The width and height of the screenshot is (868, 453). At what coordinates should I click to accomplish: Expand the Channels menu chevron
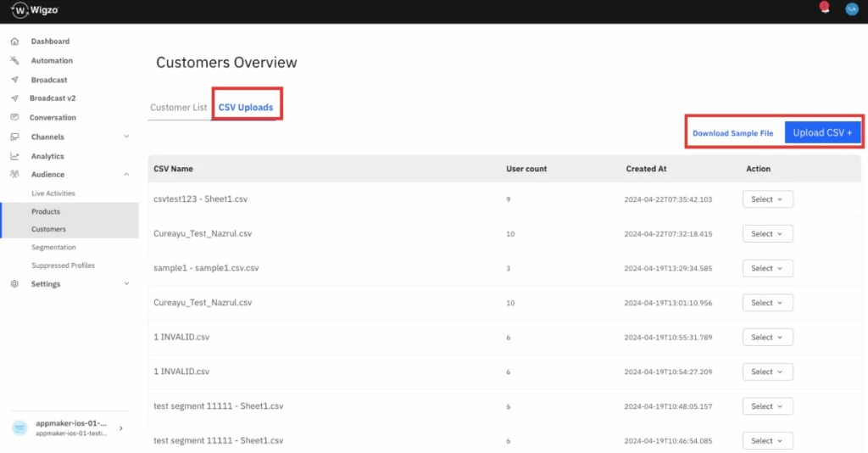click(x=126, y=137)
